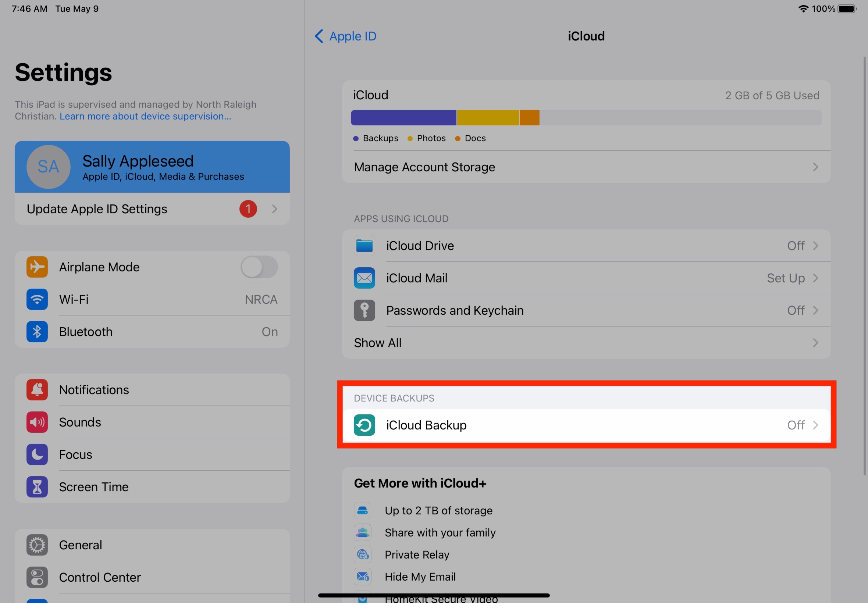Tap Manage Account Storage
The width and height of the screenshot is (868, 603).
click(587, 167)
